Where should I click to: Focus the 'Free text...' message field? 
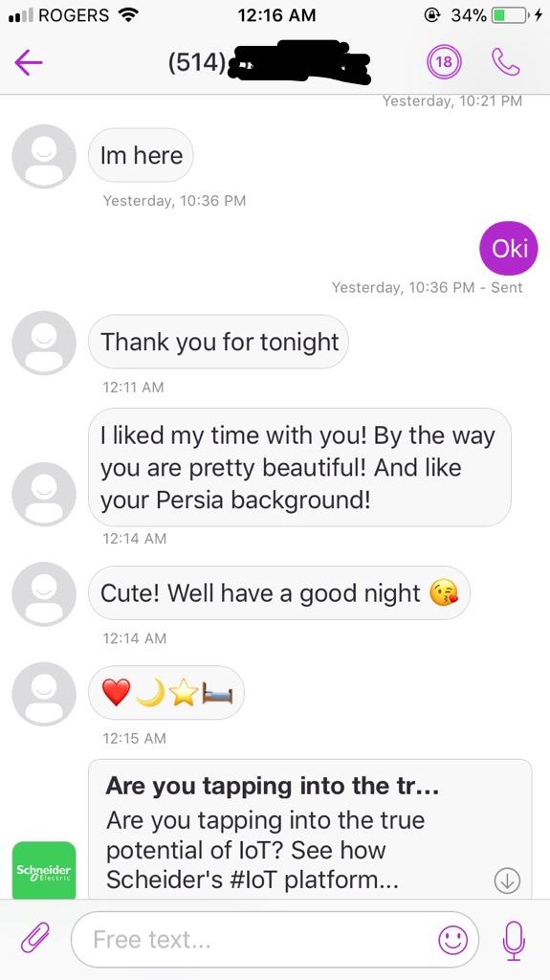pos(275,940)
